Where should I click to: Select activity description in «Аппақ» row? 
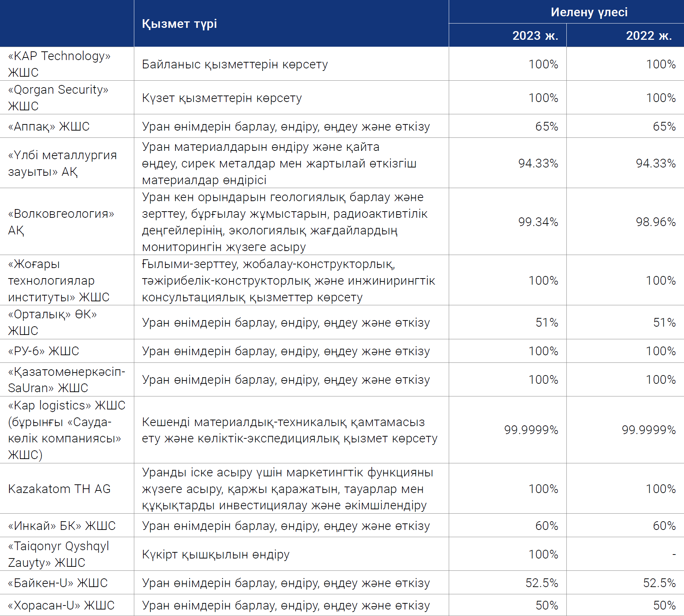pos(286,126)
